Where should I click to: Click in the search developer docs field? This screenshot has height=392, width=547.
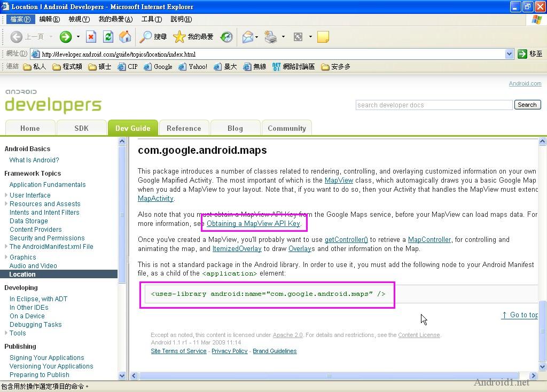434,105
